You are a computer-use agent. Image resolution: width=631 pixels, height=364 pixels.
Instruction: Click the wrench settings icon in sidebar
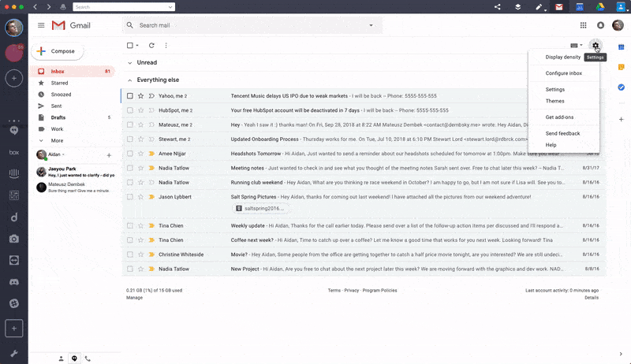[14, 354]
